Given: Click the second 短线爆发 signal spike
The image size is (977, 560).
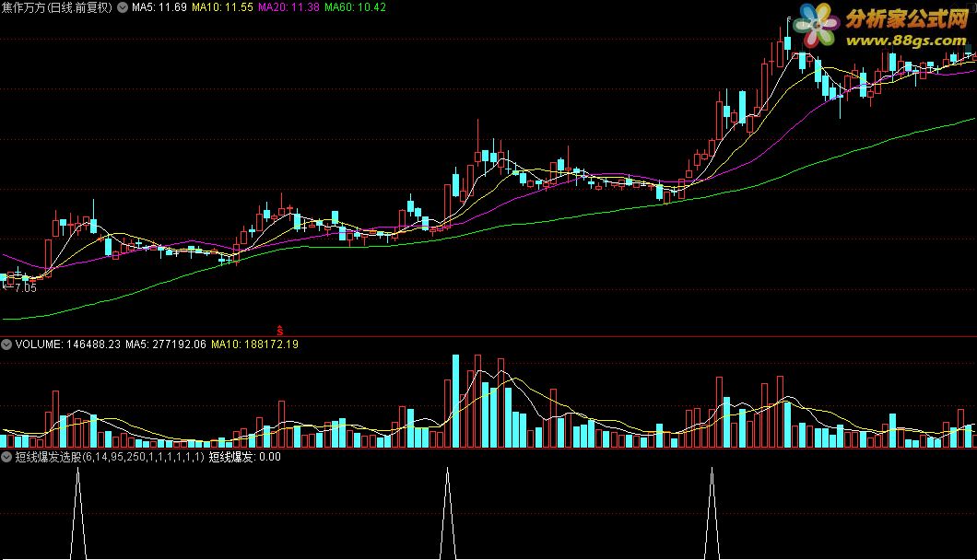Looking at the screenshot, I should coord(447,514).
